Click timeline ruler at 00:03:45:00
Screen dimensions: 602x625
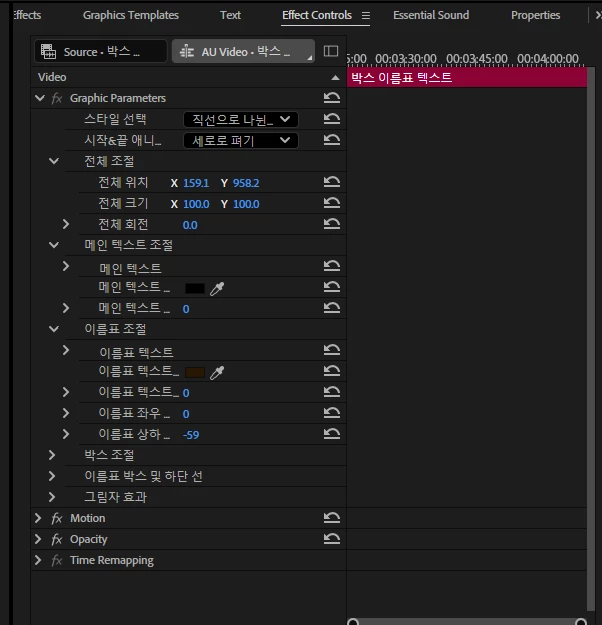477,59
